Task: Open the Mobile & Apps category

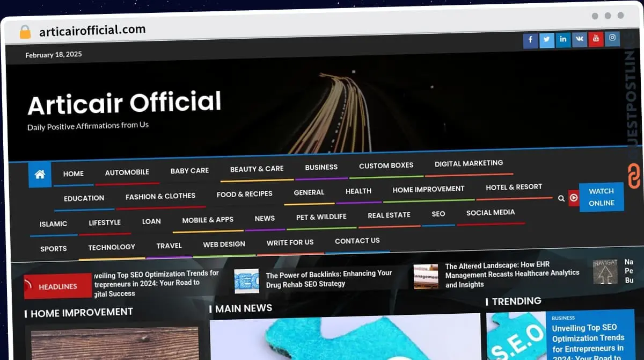Action: pyautogui.click(x=208, y=220)
